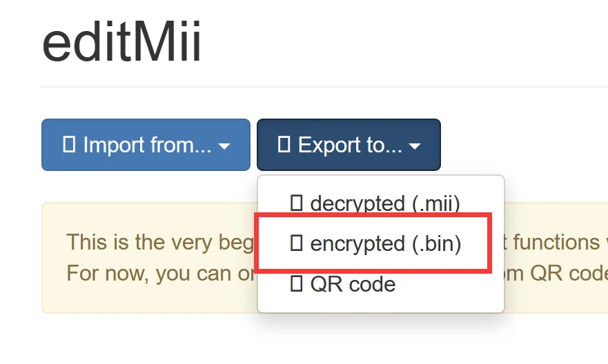The image size is (608, 364).
Task: Click the icon beside encrypted (.bin)
Action: [297, 243]
